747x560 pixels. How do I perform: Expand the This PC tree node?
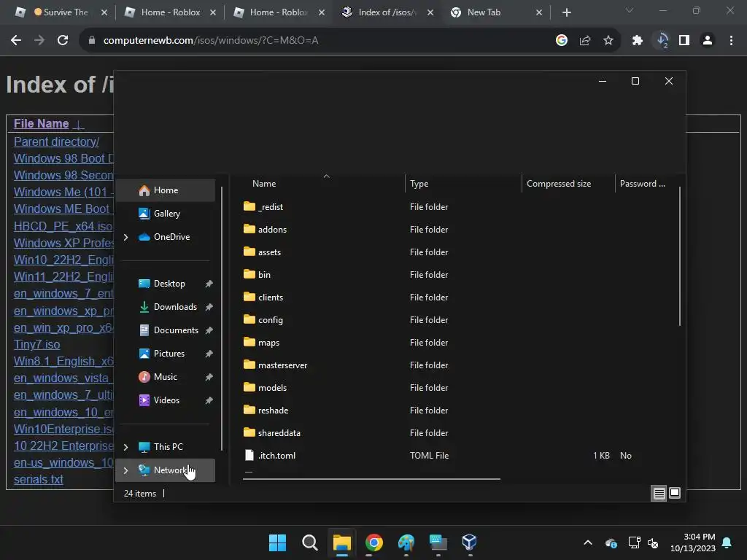point(125,447)
